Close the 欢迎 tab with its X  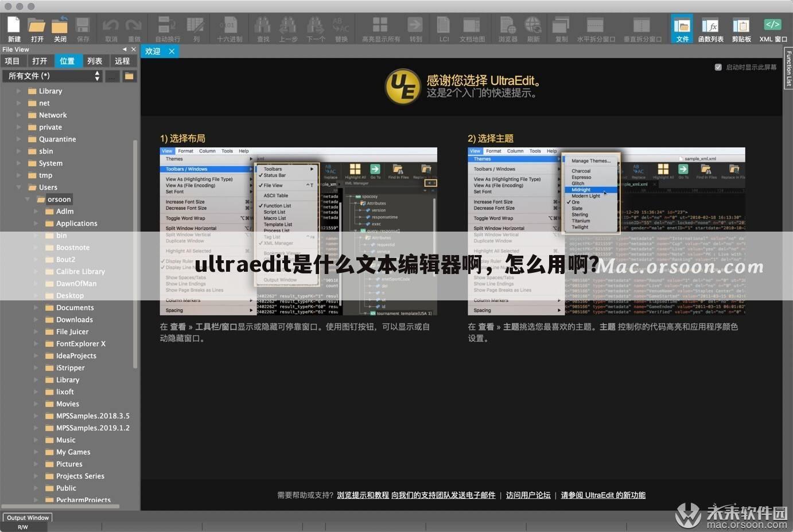[172, 51]
